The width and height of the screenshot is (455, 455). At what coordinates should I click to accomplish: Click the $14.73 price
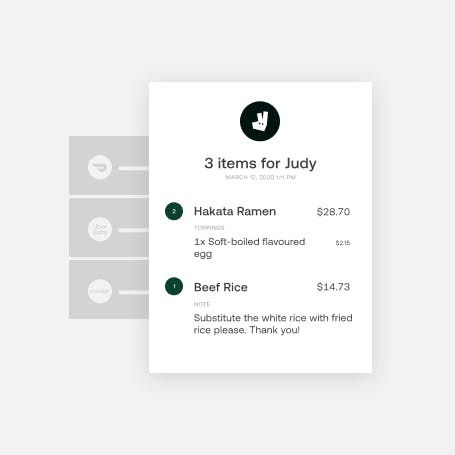[x=333, y=287]
